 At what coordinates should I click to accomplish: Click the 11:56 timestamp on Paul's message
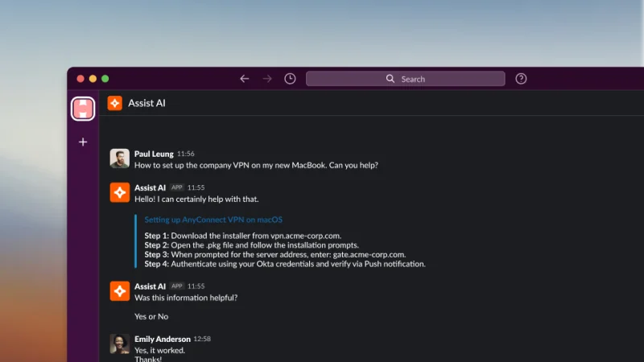tap(186, 154)
